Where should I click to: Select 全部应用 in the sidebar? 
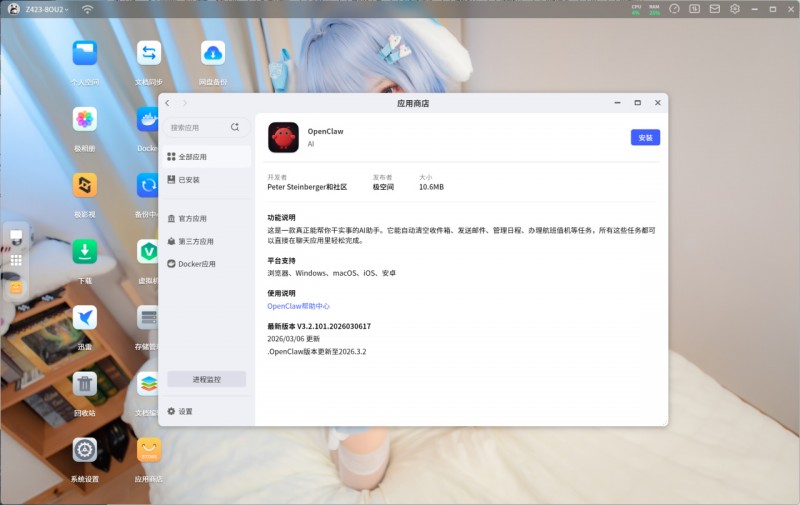point(207,157)
